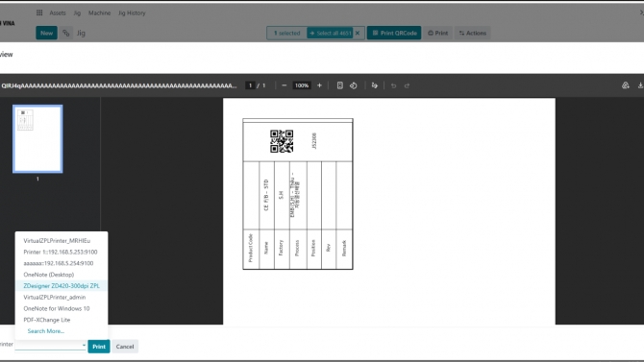Select VirtualZPLPrinter_admin printer option
This screenshot has height=362, width=644.
[62, 297]
